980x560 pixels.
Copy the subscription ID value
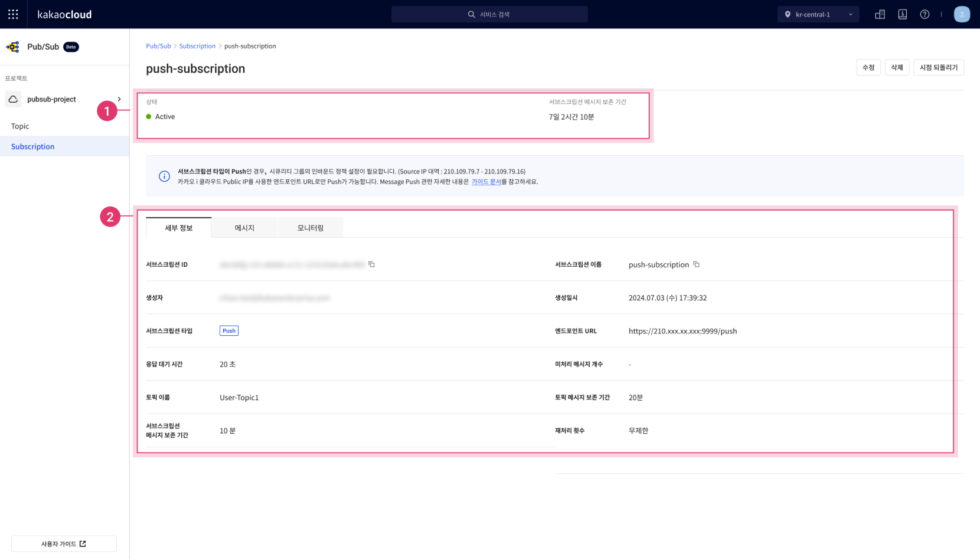point(371,264)
